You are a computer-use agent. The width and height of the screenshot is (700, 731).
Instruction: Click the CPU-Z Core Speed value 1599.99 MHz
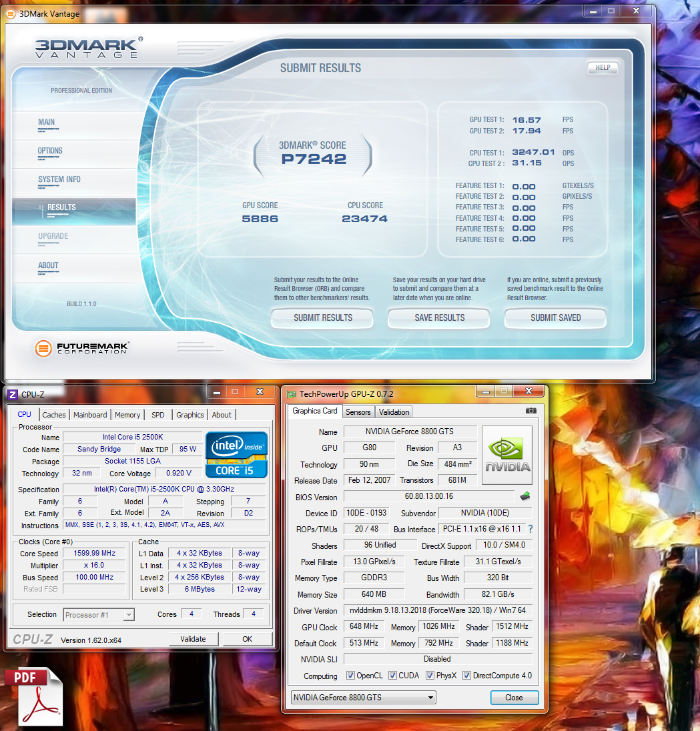click(95, 554)
